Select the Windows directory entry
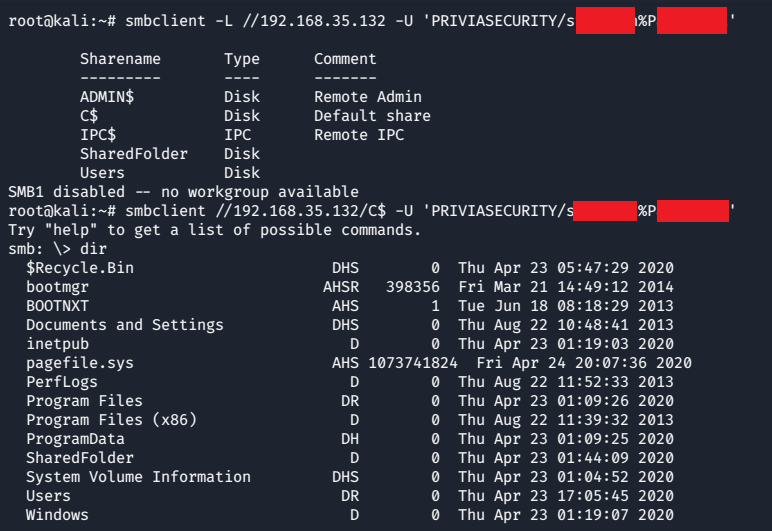This screenshot has width=772, height=531. click(57, 515)
